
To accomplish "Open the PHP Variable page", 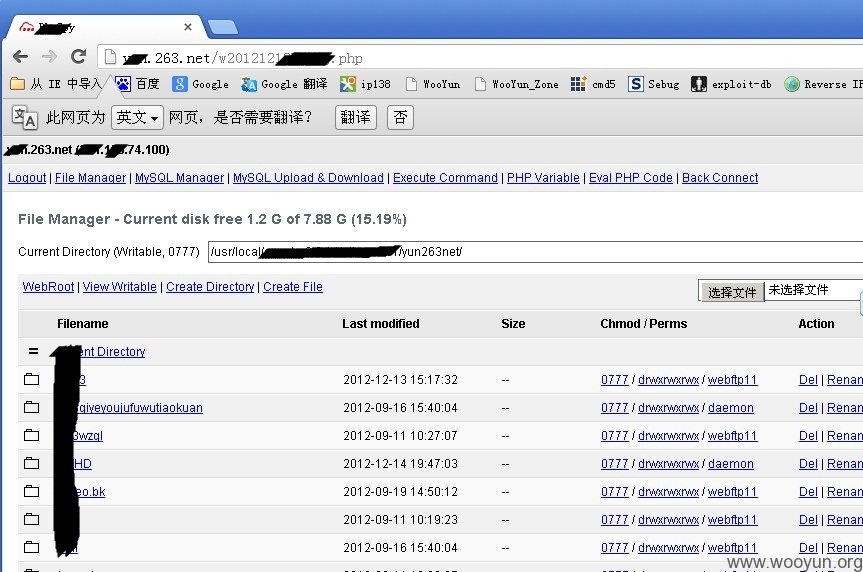I will coord(543,178).
